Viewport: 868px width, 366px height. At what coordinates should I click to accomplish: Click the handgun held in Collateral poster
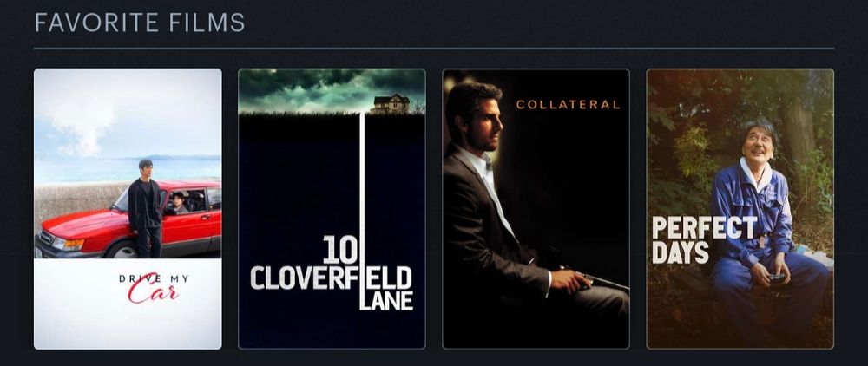pos(595,278)
